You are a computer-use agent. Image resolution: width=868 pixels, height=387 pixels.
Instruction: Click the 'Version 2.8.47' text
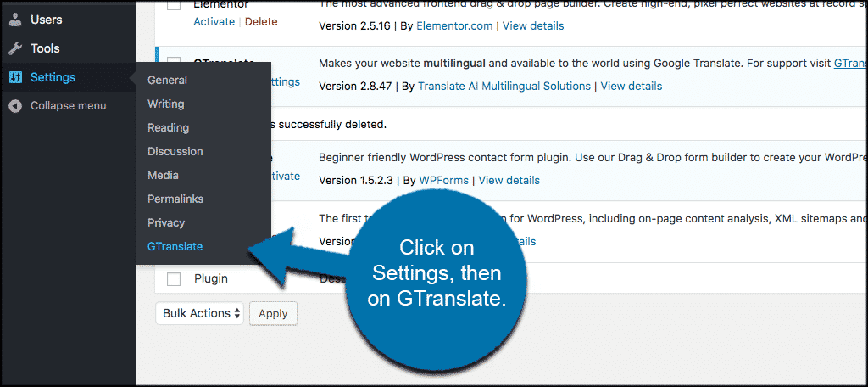pyautogui.click(x=355, y=87)
